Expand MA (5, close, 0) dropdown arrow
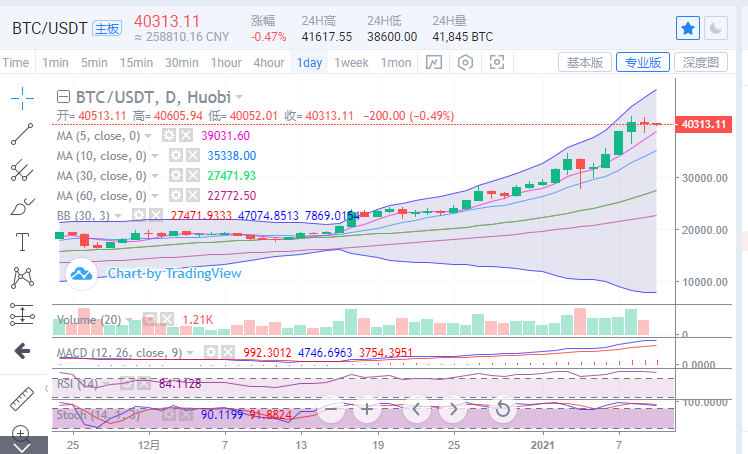 tap(148, 136)
